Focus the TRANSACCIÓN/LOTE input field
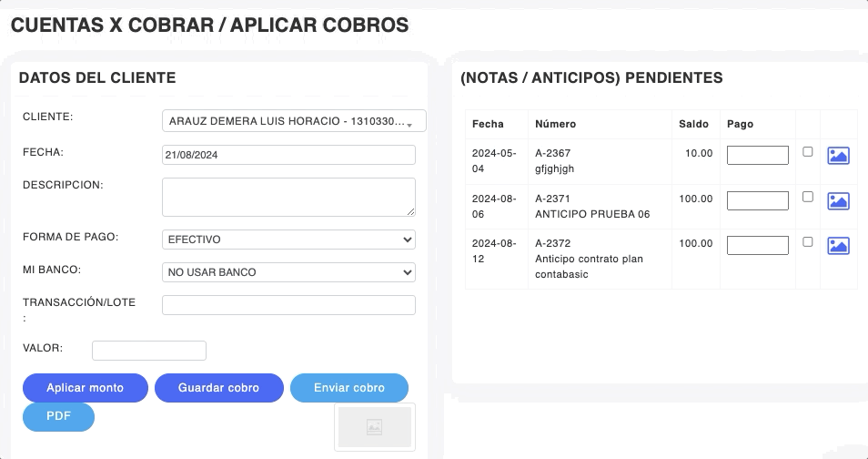Viewport: 868px width, 459px height. (x=288, y=305)
